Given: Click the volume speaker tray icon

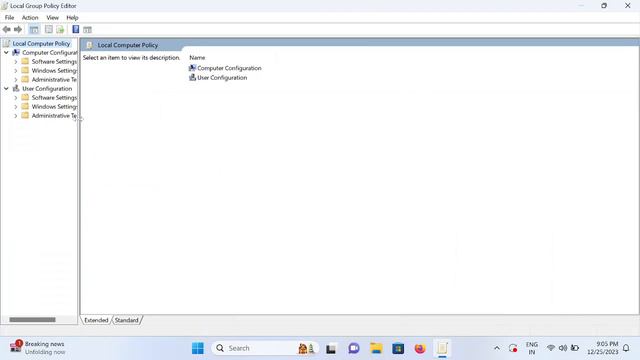Looking at the screenshot, I should [562, 348].
